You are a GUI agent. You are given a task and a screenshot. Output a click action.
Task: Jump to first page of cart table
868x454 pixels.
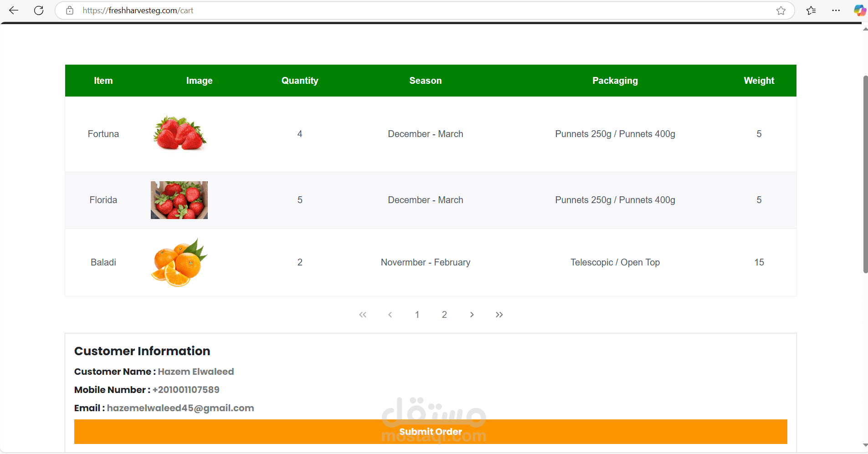pyautogui.click(x=363, y=315)
